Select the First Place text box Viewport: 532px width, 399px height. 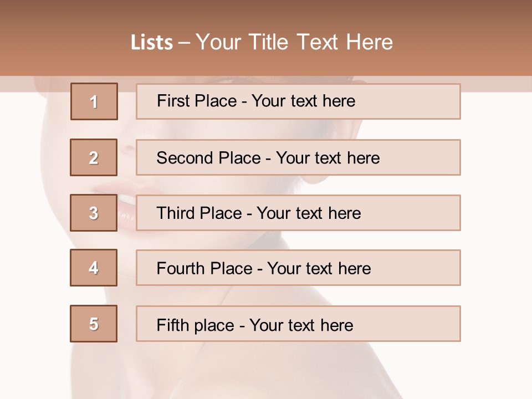(298, 101)
